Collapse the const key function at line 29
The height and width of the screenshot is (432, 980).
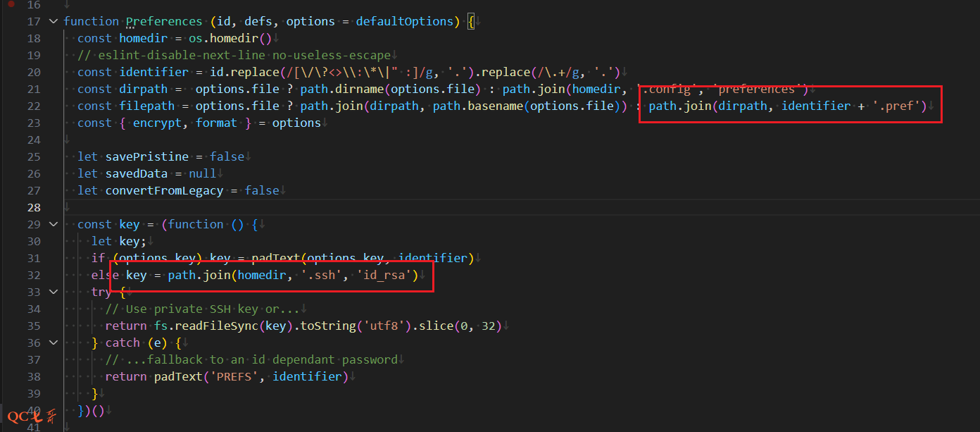53,224
